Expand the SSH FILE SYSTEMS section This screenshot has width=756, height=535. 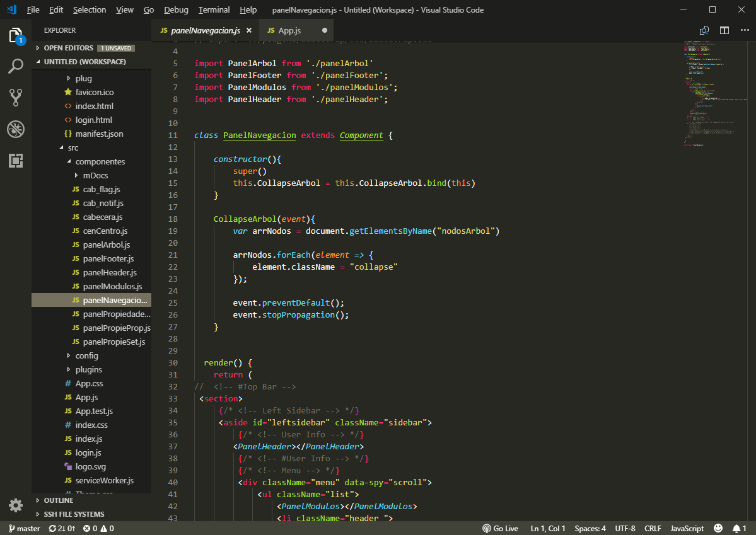(x=74, y=514)
